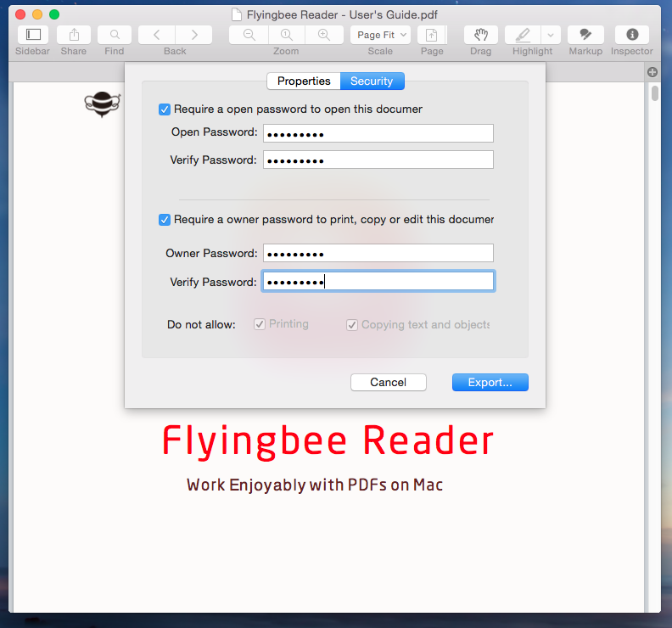
Task: Toggle the Printing restriction checkbox
Action: click(260, 324)
